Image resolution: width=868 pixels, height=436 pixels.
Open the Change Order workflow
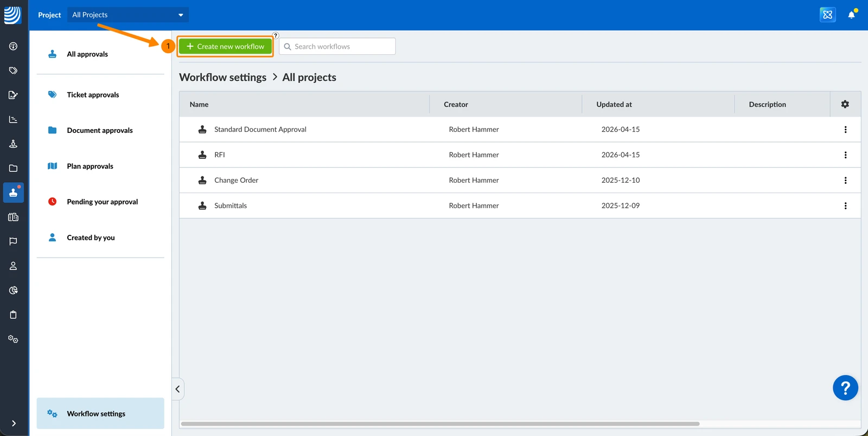tap(237, 181)
